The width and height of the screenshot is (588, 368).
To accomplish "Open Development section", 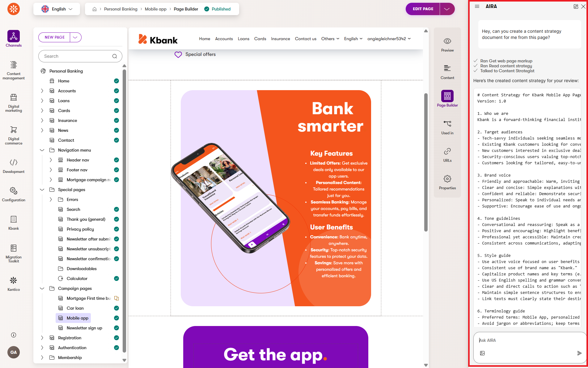I will (14, 166).
